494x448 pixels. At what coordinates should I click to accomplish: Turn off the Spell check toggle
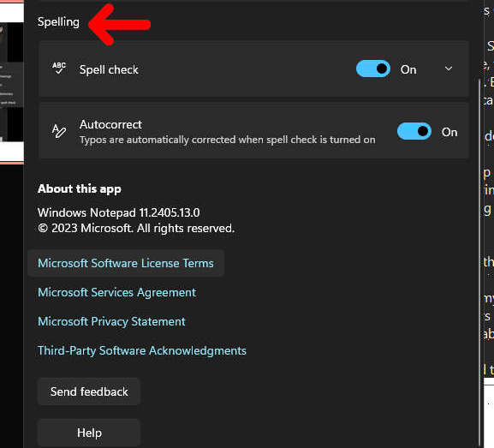tap(373, 69)
